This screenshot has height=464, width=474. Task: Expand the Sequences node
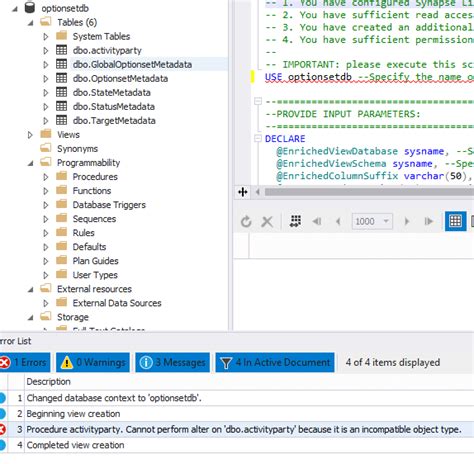click(46, 219)
